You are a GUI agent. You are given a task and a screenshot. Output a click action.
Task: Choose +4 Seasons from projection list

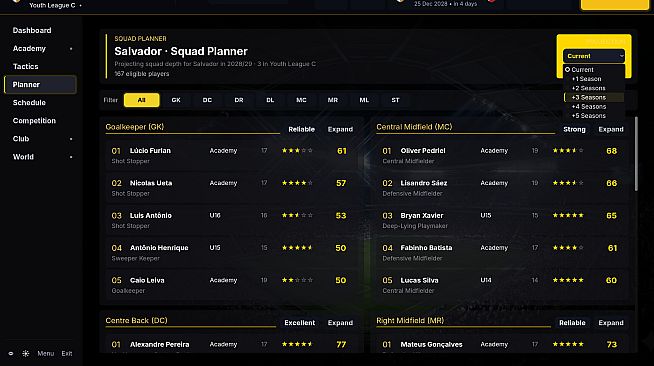pos(594,106)
